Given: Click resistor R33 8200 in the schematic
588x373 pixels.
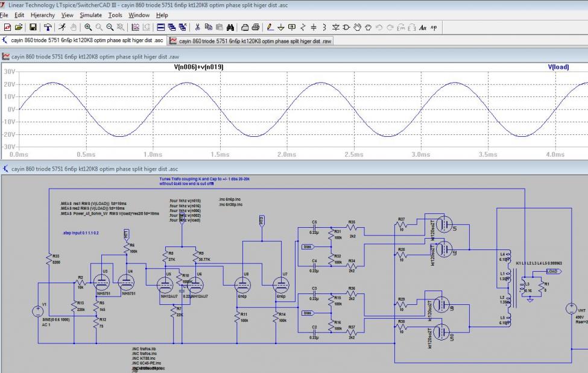Looking at the screenshot, I should (x=49, y=259).
